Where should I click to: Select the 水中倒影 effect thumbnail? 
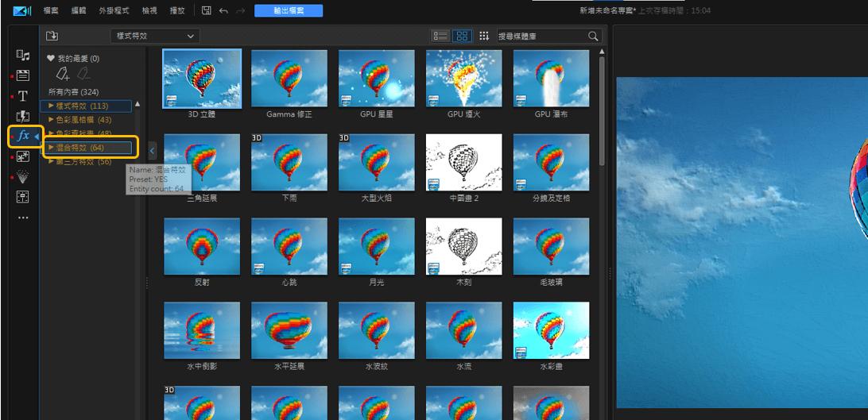coord(202,330)
